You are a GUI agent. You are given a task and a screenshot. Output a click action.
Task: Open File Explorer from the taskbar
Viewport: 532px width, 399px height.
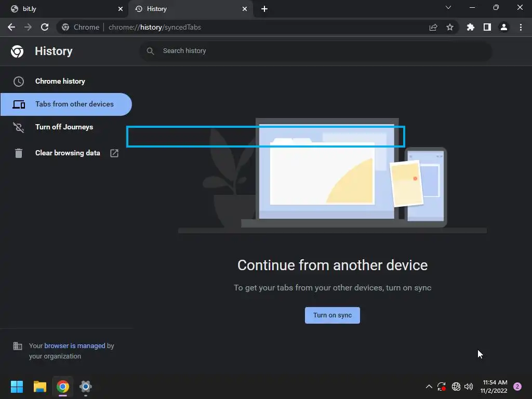tap(39, 387)
